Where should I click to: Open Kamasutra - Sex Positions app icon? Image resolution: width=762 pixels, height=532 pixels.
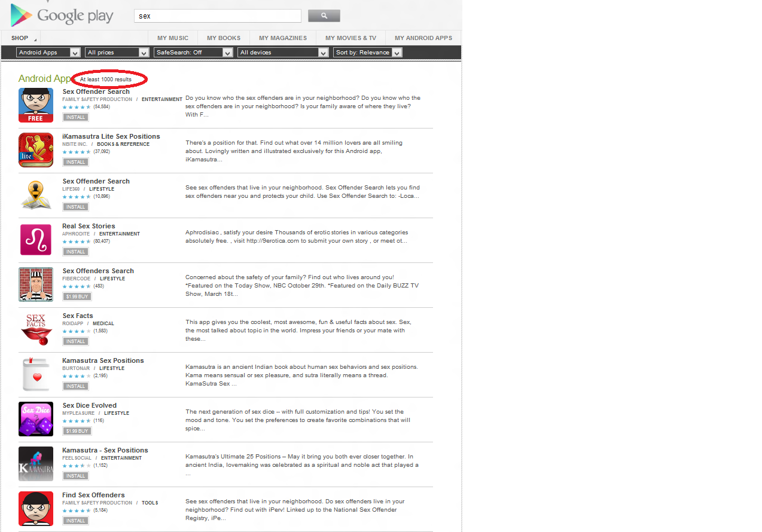[36, 464]
